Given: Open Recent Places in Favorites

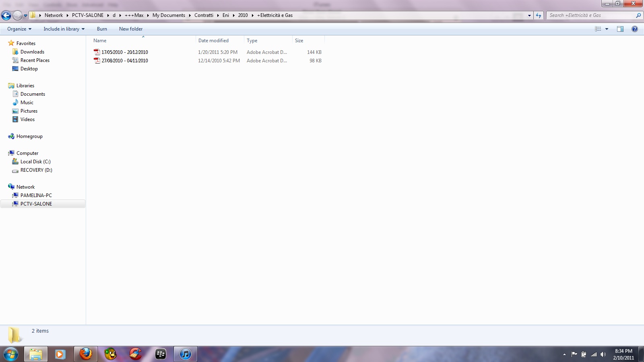Looking at the screenshot, I should [35, 60].
